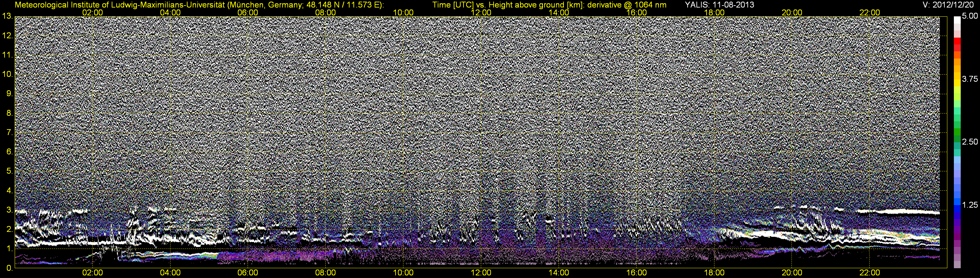Click the 13 km height axis label
This screenshot has width=980, height=278.
coord(7,16)
